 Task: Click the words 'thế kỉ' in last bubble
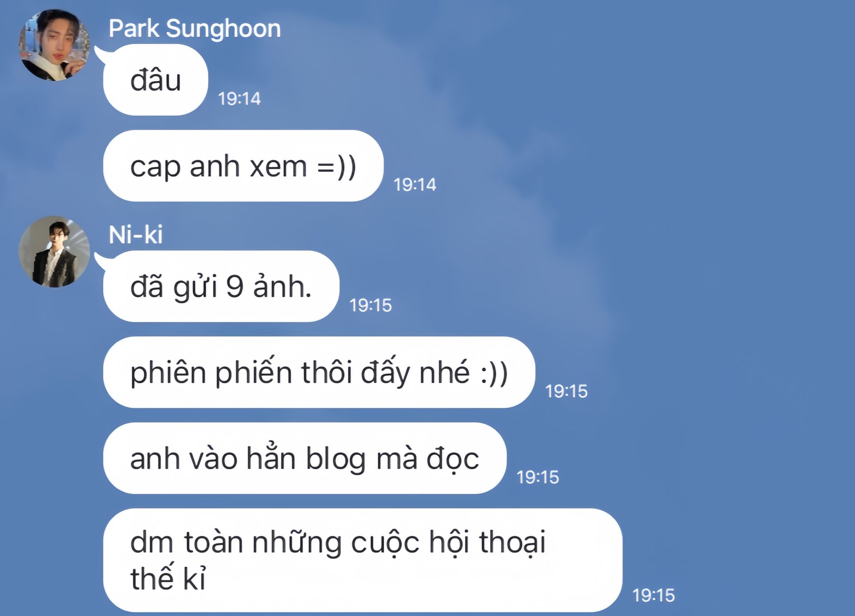[x=168, y=578]
